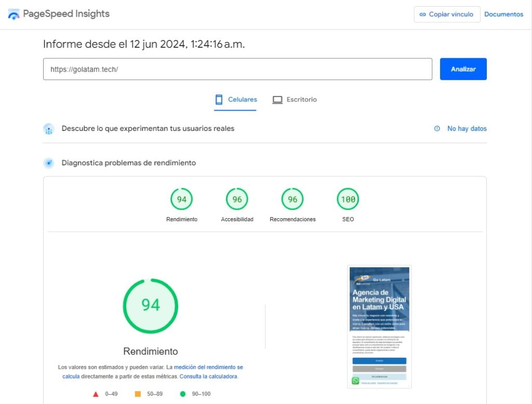Click the real users experience section icon

click(49, 129)
